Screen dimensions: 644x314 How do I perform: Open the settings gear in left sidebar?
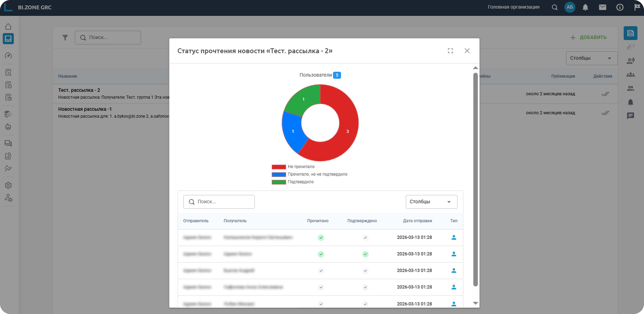pyautogui.click(x=8, y=185)
